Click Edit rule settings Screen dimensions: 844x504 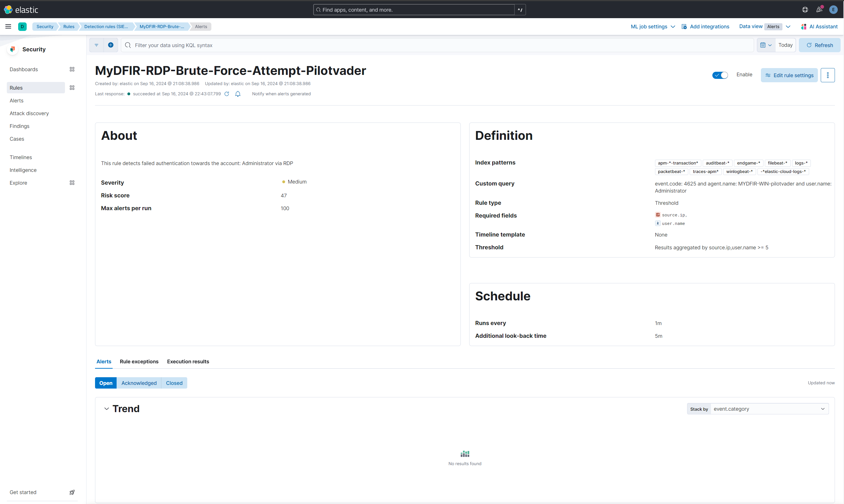(789, 75)
